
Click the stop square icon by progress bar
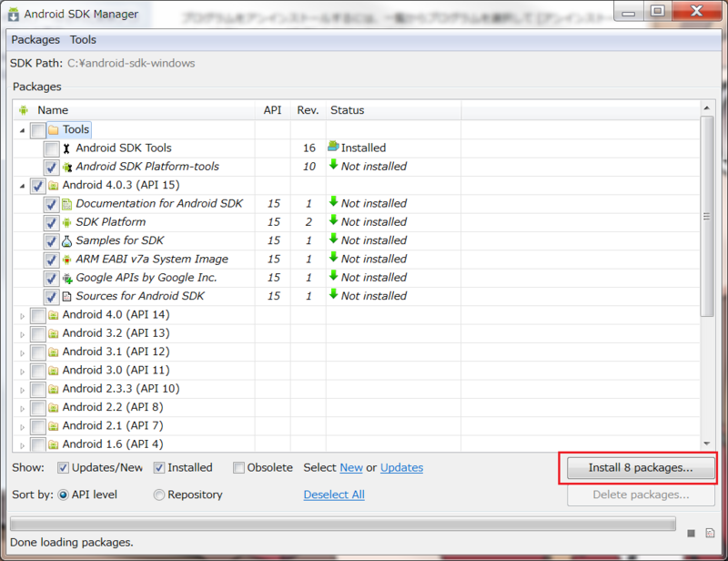pos(691,533)
